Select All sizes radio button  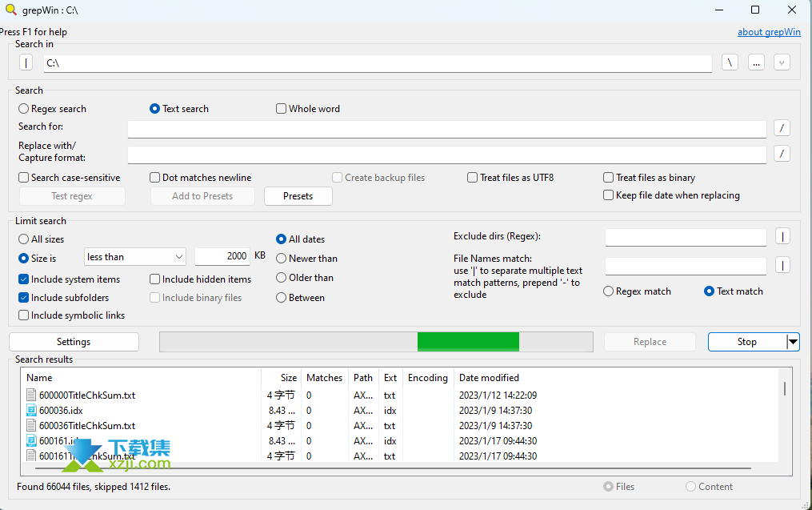point(23,239)
